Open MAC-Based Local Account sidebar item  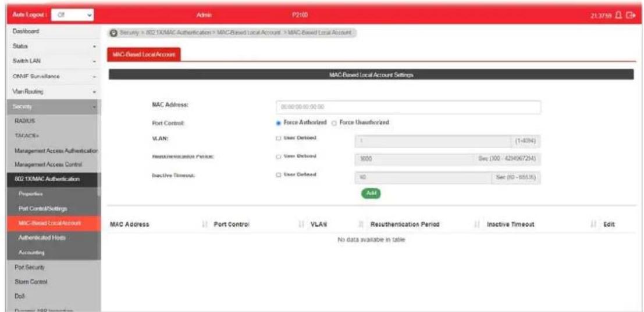coord(53,223)
